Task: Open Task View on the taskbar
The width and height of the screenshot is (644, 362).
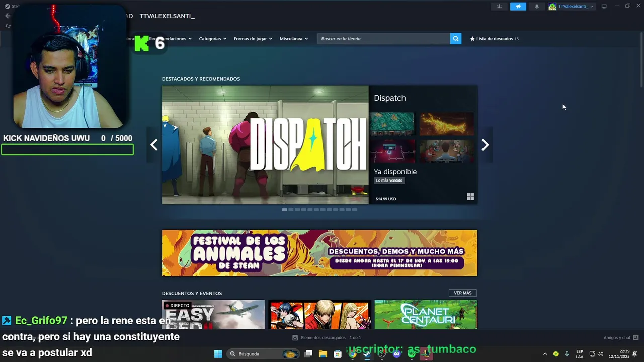Action: tap(308, 354)
